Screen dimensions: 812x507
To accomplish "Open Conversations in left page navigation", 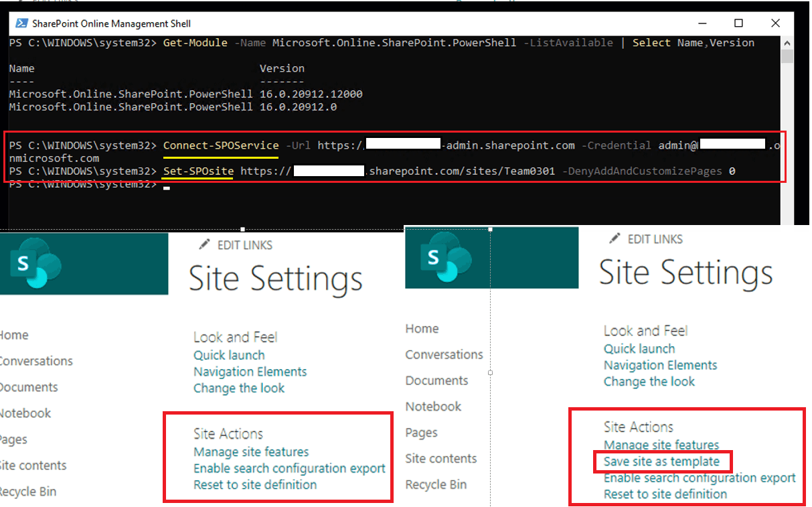I will (36, 361).
